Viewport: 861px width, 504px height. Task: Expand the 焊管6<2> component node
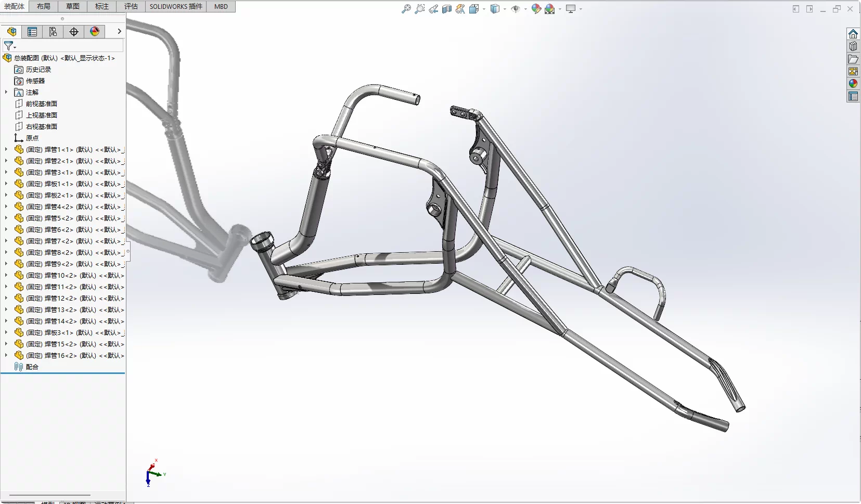coord(6,229)
